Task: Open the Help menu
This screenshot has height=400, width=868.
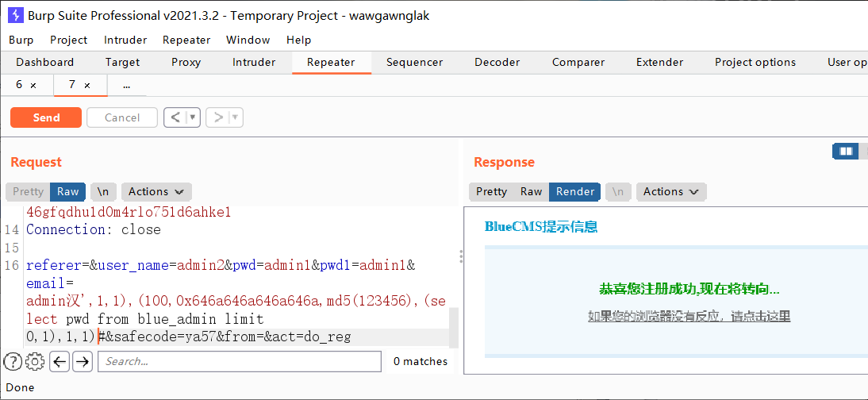Action: 299,40
